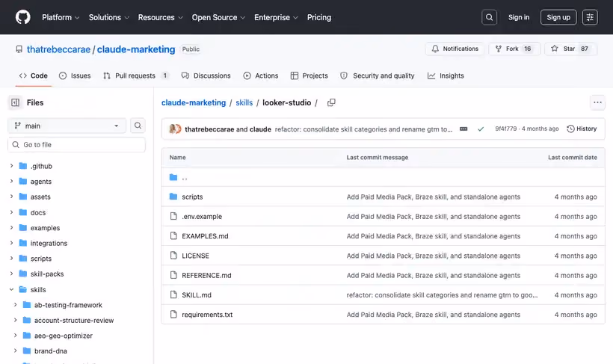This screenshot has width=613, height=364.
Task: Expand the agents folder in the tree
Action: 11,181
